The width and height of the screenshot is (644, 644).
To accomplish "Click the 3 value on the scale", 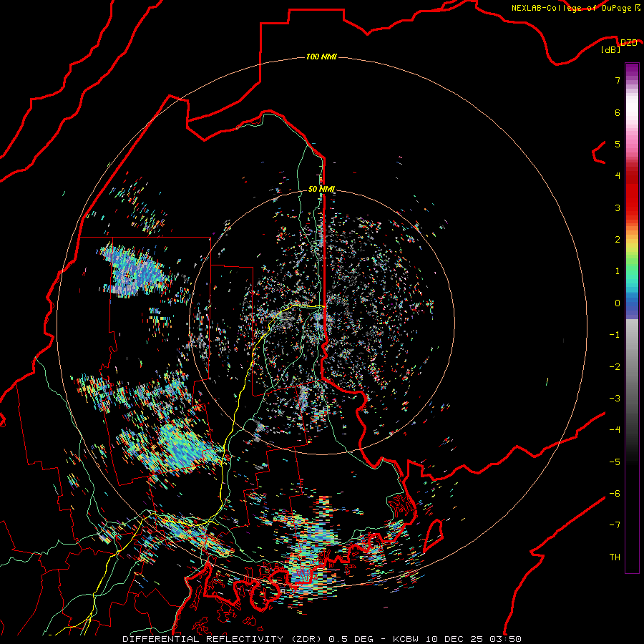I will 618,208.
